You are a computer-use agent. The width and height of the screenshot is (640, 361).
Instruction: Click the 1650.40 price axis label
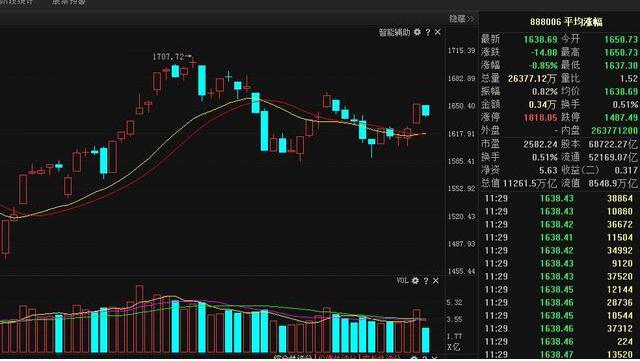pos(461,106)
